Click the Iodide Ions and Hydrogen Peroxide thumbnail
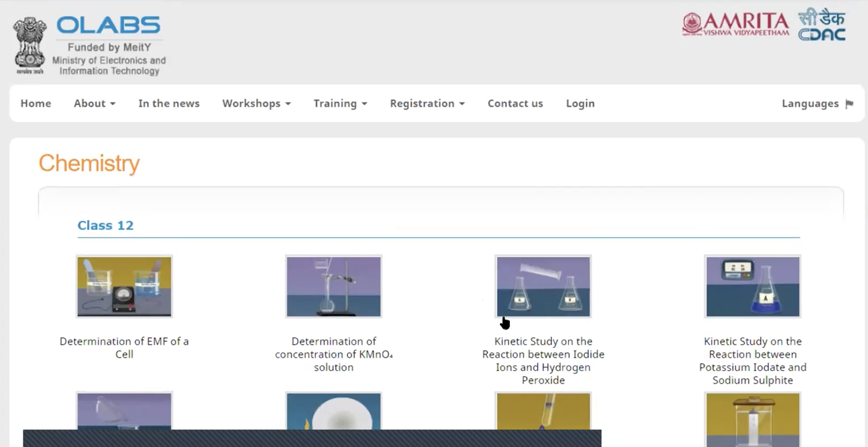The image size is (868, 447). click(x=543, y=286)
